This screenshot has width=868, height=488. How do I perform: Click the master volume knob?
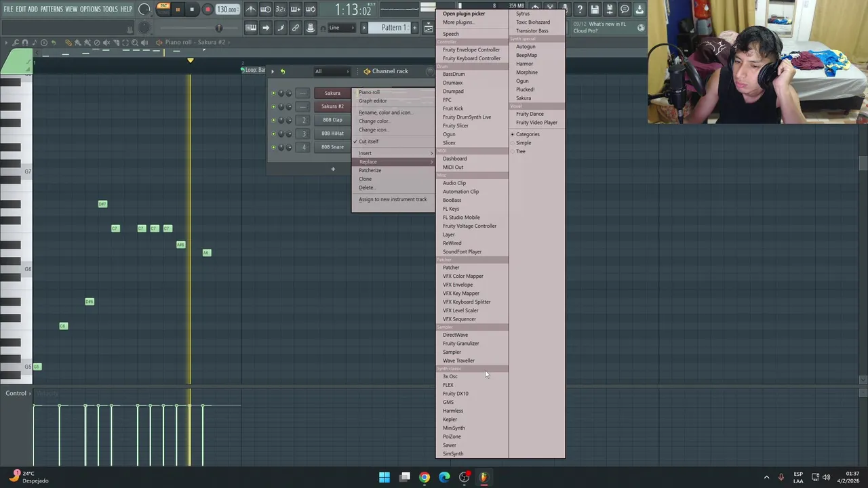[144, 9]
